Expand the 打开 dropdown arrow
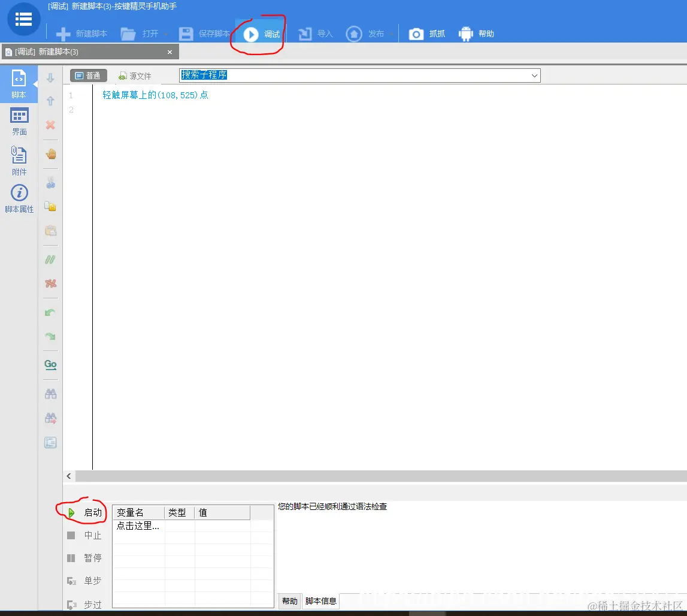 pyautogui.click(x=166, y=34)
